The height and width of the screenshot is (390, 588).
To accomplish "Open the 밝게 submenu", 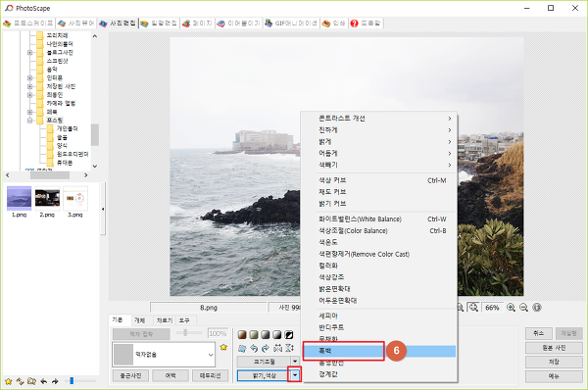I will 379,142.
